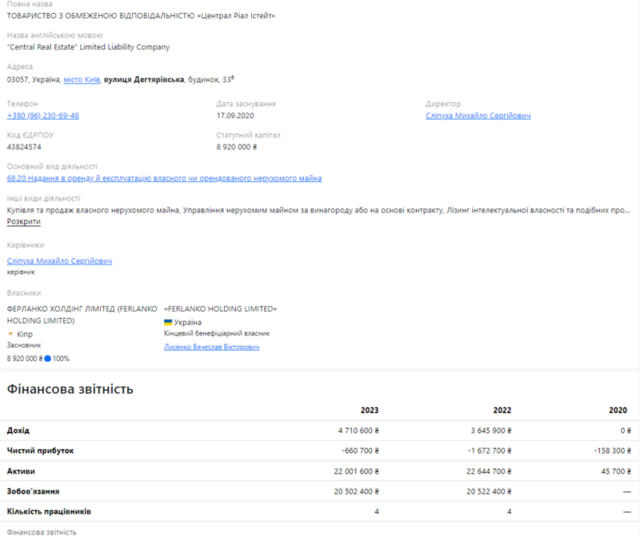Click the «FERLANKO HOLDING LIMITED» beneficiary company name

point(220,309)
